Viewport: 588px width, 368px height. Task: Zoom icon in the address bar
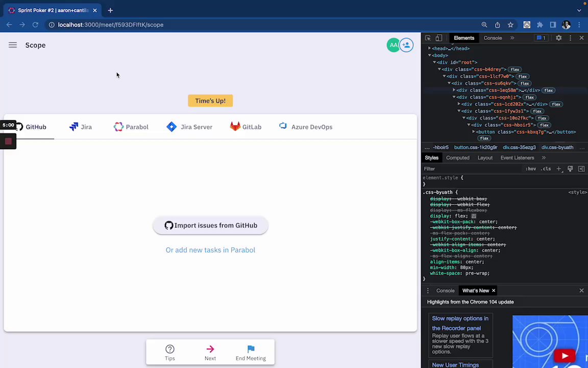(x=484, y=25)
